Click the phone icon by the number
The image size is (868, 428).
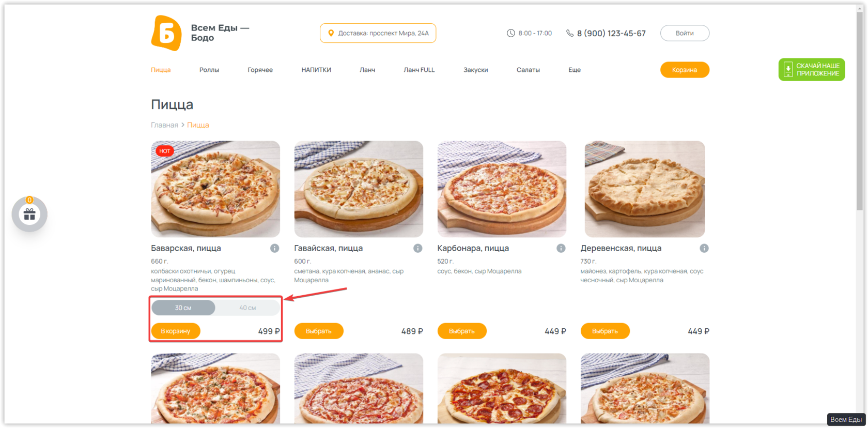(569, 33)
